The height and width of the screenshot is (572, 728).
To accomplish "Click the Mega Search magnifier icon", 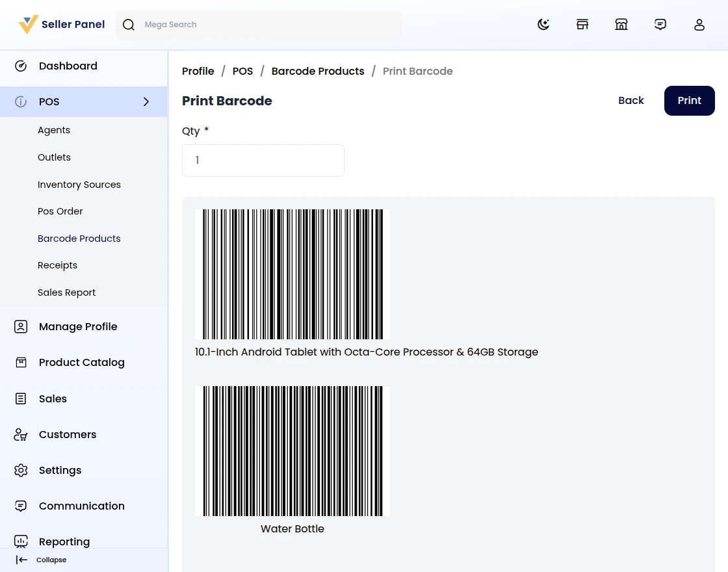I will (129, 25).
